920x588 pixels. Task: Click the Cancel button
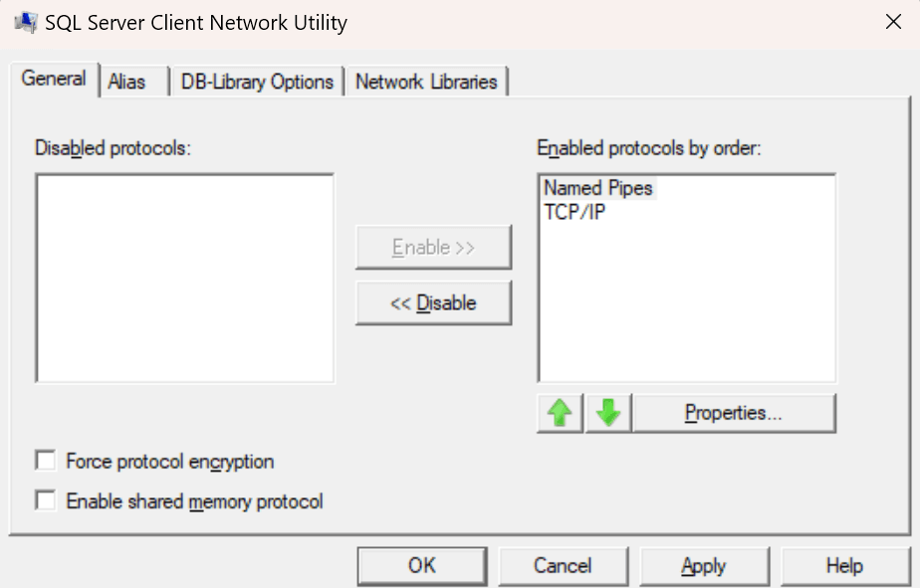(563, 566)
